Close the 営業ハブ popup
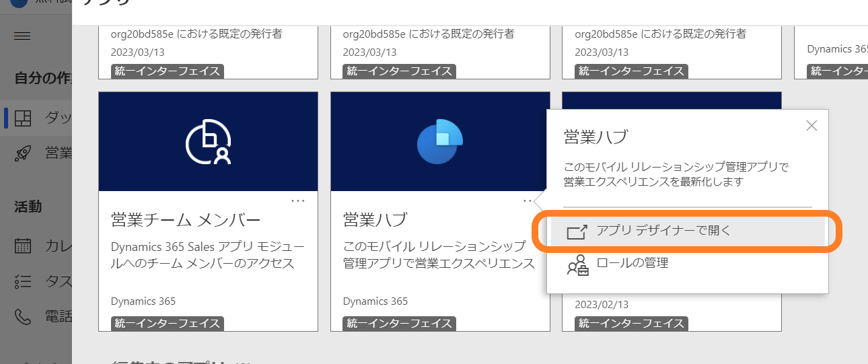The width and height of the screenshot is (868, 364). [x=811, y=126]
